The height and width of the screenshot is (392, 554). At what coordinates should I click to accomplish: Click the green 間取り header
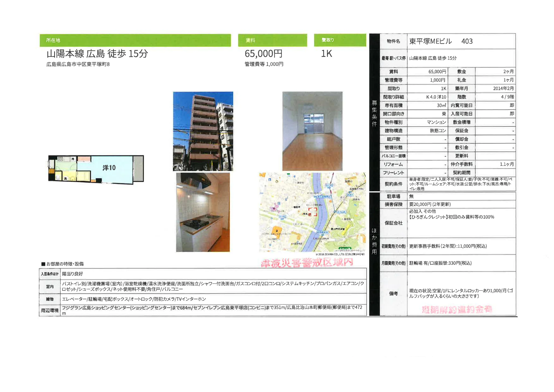[340, 40]
